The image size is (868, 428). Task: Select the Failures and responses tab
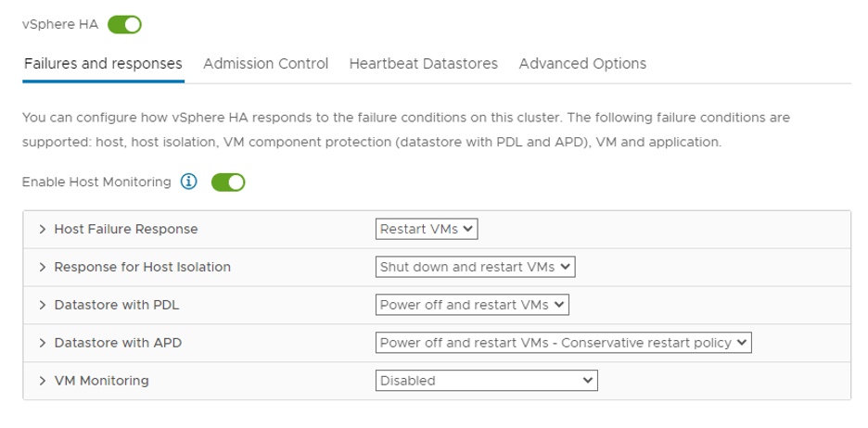(103, 64)
